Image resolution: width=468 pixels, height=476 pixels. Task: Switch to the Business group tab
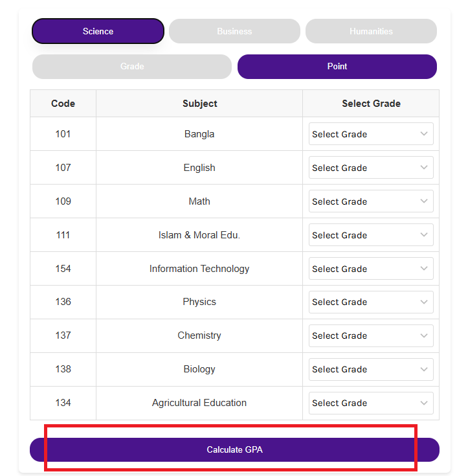(234, 31)
